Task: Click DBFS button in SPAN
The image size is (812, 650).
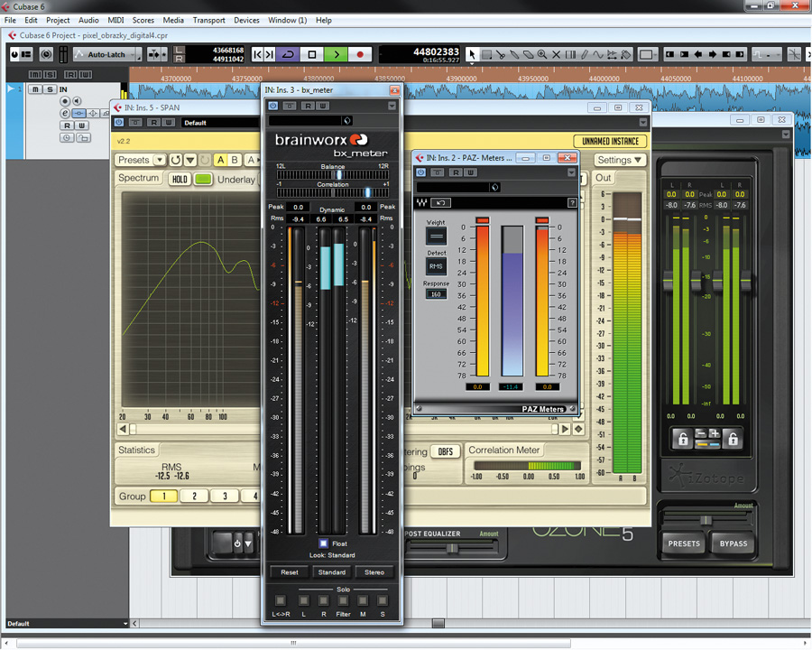Action: (446, 451)
